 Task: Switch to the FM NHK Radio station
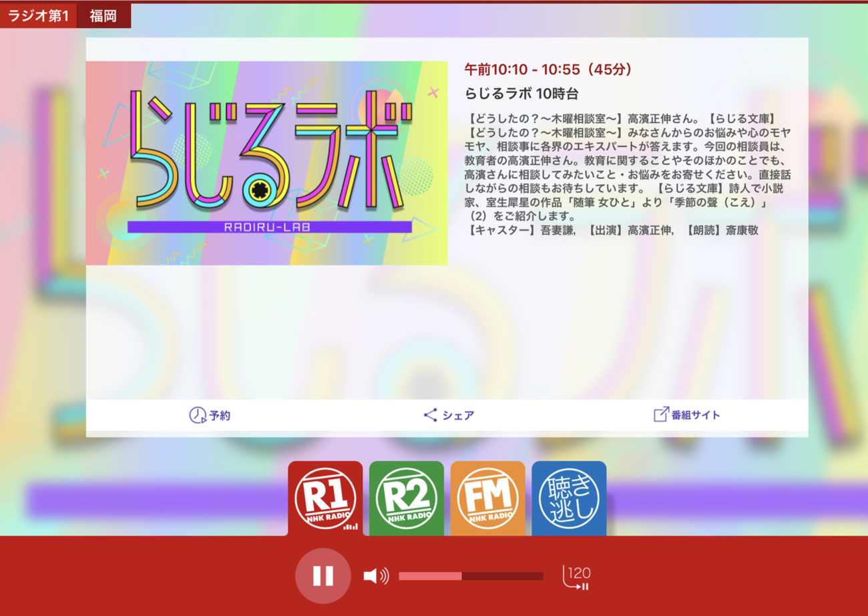[488, 498]
